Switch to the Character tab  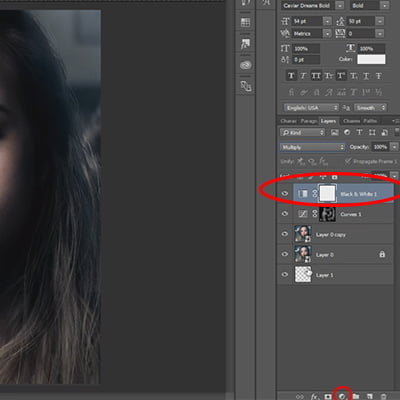[288, 121]
